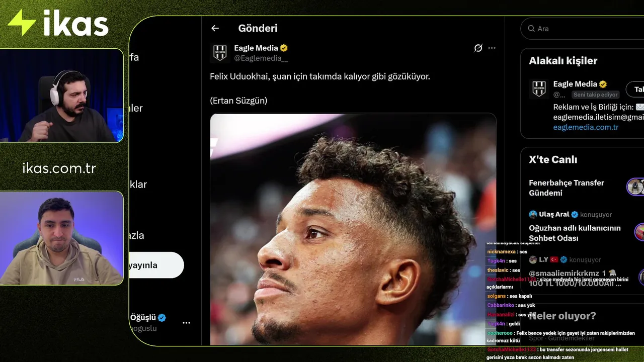Open Ulaş Aral's speaker avatar
The height and width of the screenshot is (362, 644).
tap(533, 214)
